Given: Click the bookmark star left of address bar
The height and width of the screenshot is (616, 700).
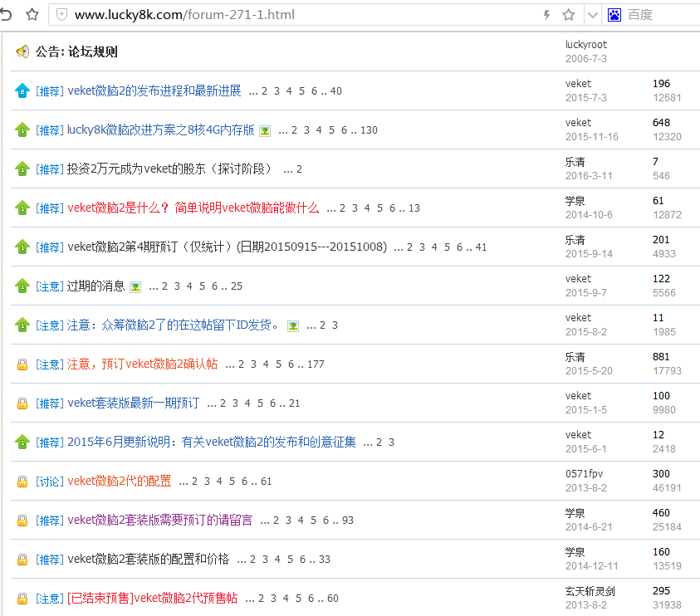Looking at the screenshot, I should click(32, 15).
